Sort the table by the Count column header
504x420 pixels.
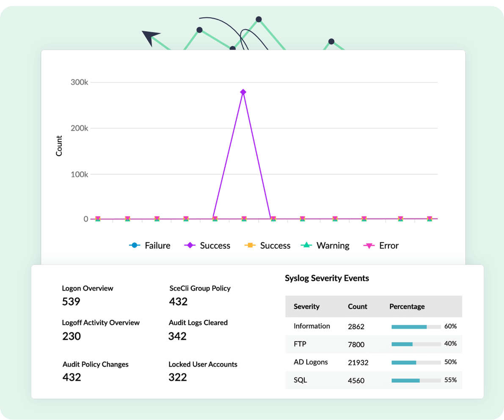tap(357, 306)
